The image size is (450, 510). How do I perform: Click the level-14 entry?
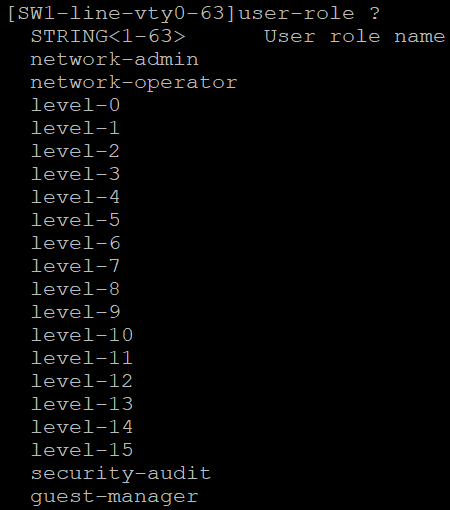click(x=82, y=427)
